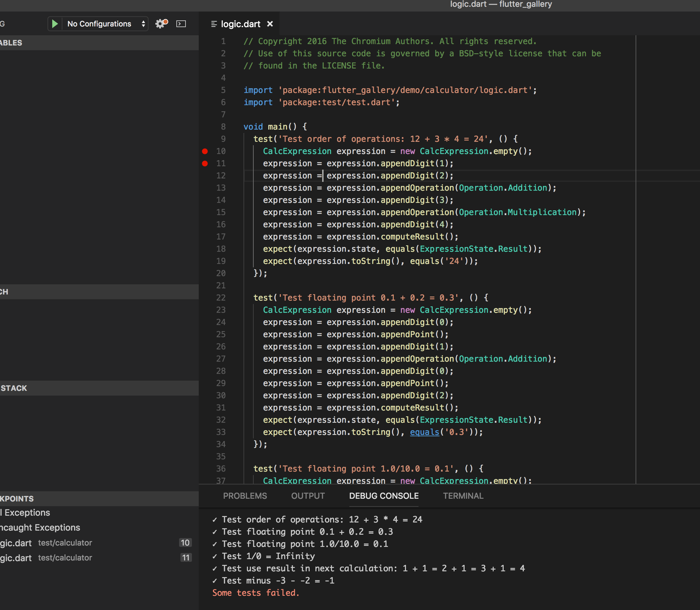Open debug configurations with the gear icon
This screenshot has width=700, height=610.
point(160,24)
